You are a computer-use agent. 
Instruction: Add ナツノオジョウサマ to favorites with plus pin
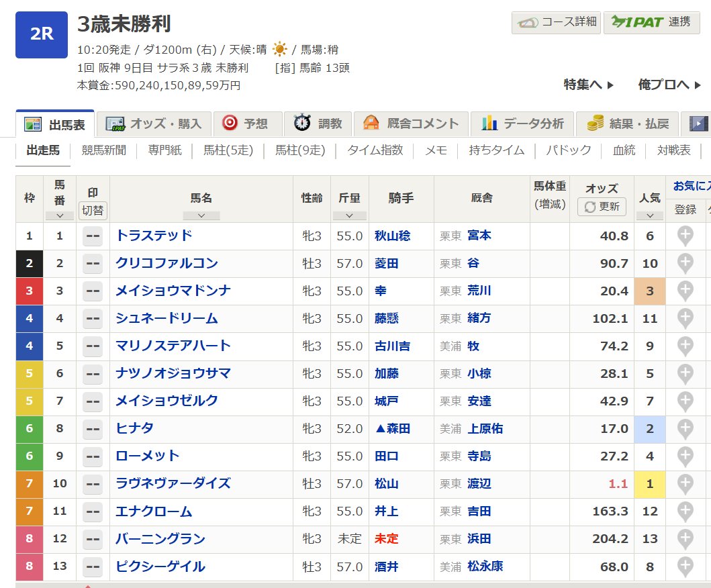click(685, 374)
